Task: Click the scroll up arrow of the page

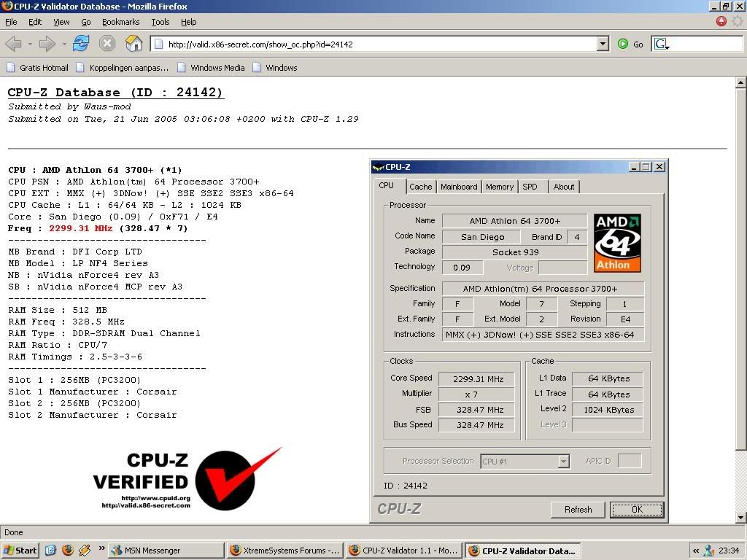Action: [x=740, y=83]
